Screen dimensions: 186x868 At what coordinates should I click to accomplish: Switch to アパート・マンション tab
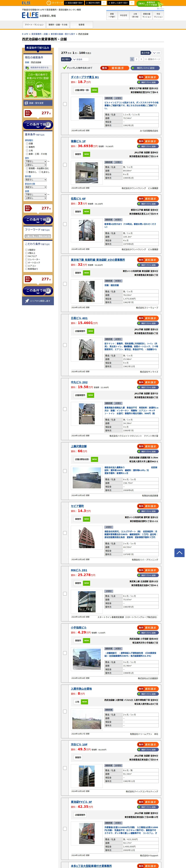[x=34, y=25]
